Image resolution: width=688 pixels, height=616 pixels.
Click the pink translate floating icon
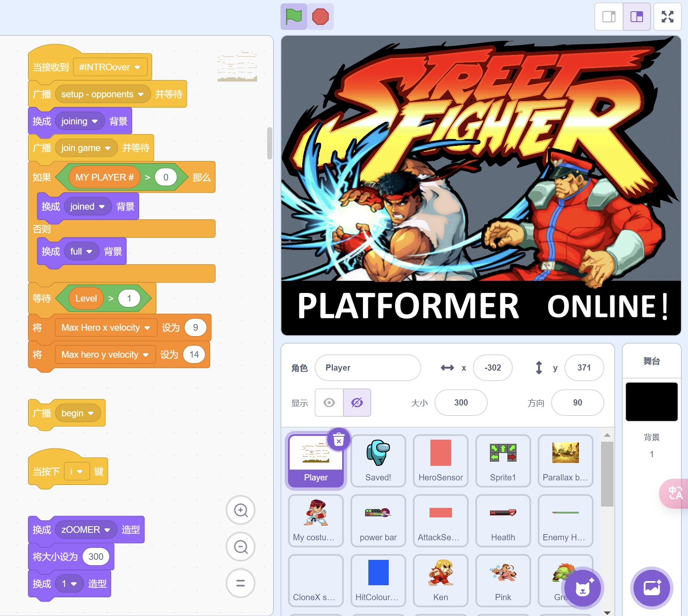(674, 493)
